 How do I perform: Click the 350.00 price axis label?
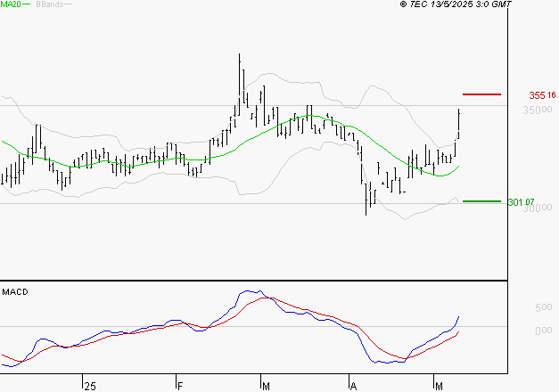tap(538, 110)
